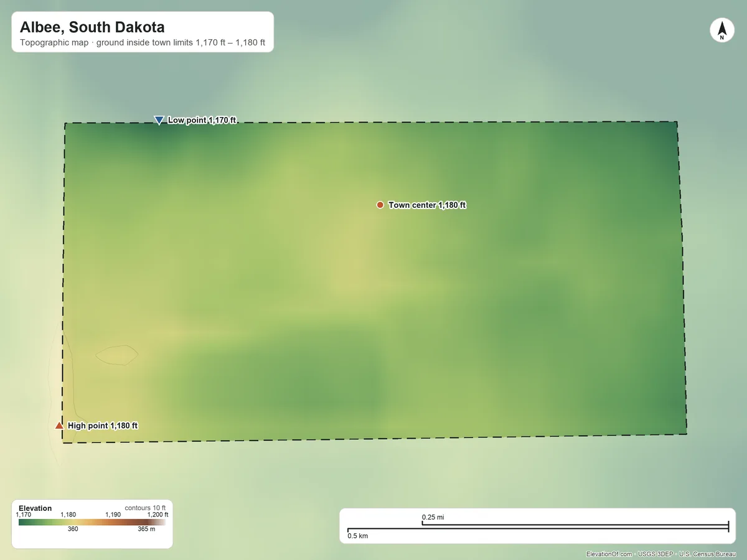Select the 'Town center 1,180 ft' label
This screenshot has height=560, width=747.
click(x=427, y=205)
